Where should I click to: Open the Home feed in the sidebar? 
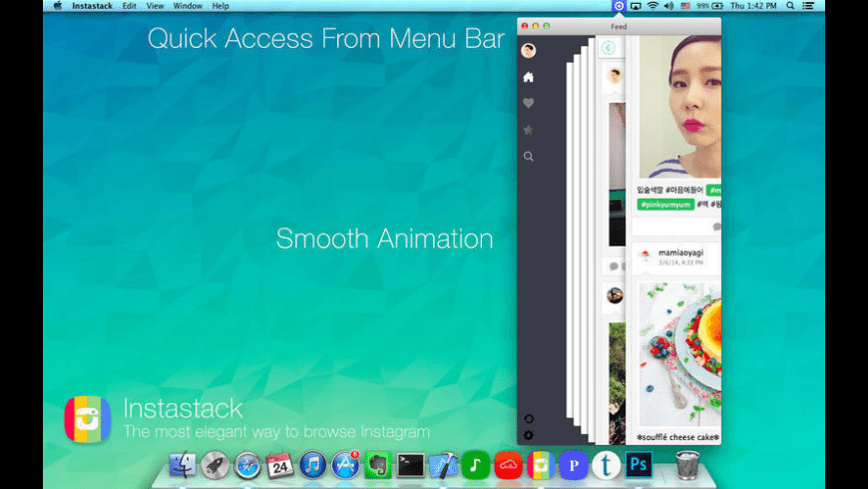[528, 77]
